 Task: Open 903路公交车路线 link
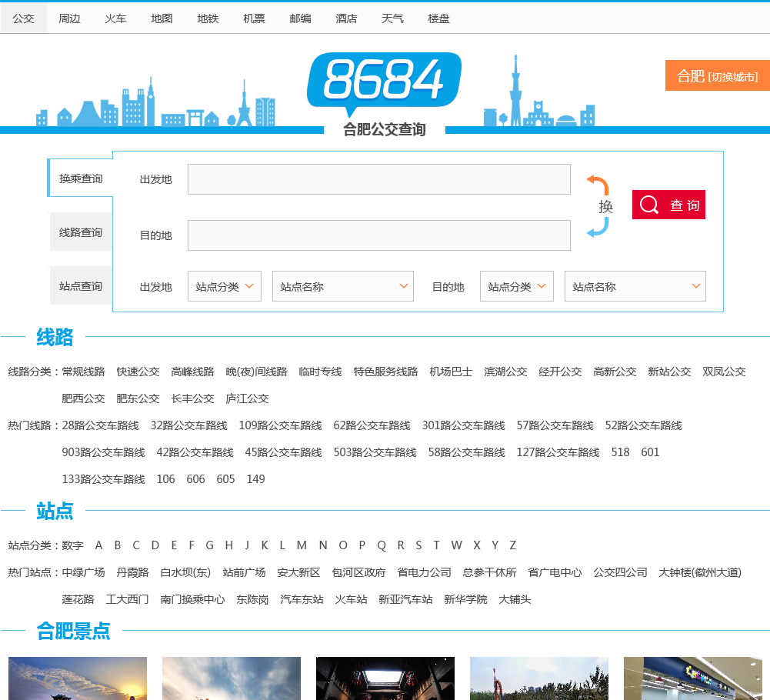tap(103, 452)
